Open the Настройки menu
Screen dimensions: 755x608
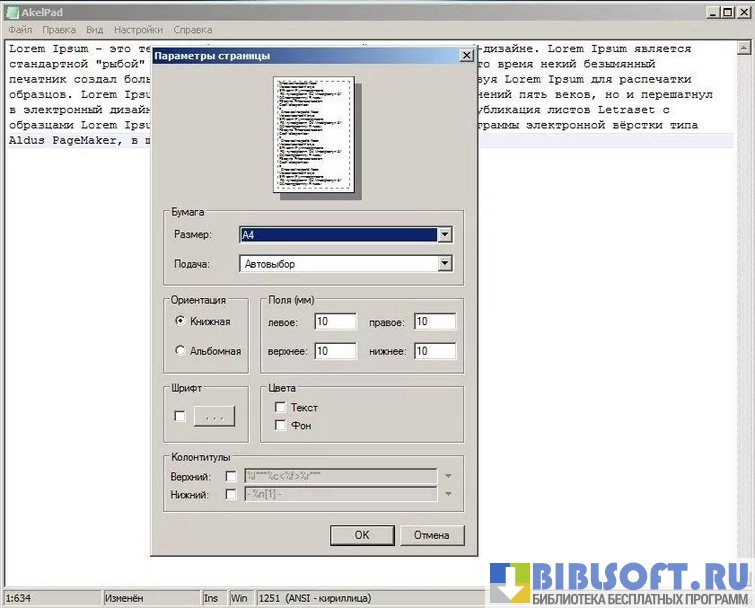click(x=138, y=30)
